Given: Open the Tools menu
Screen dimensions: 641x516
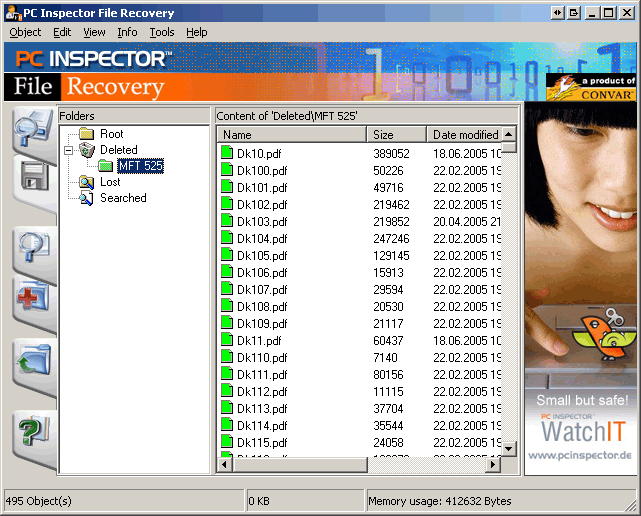Looking at the screenshot, I should [162, 32].
